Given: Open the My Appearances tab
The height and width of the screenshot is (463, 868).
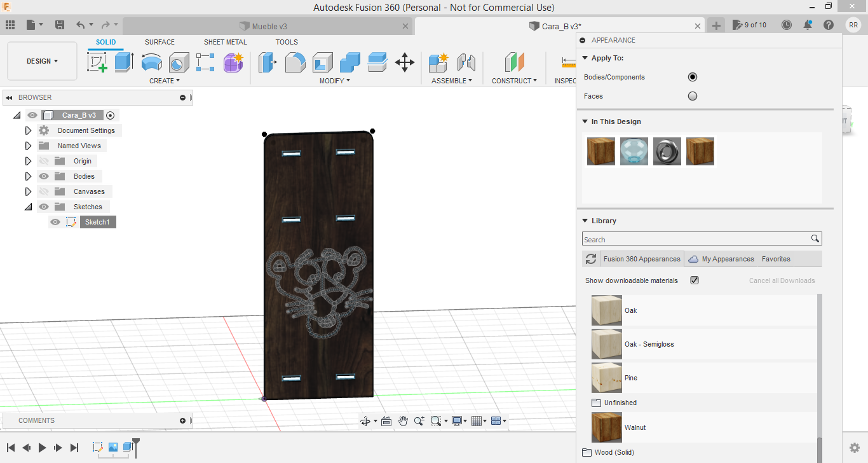Looking at the screenshot, I should pyautogui.click(x=722, y=259).
